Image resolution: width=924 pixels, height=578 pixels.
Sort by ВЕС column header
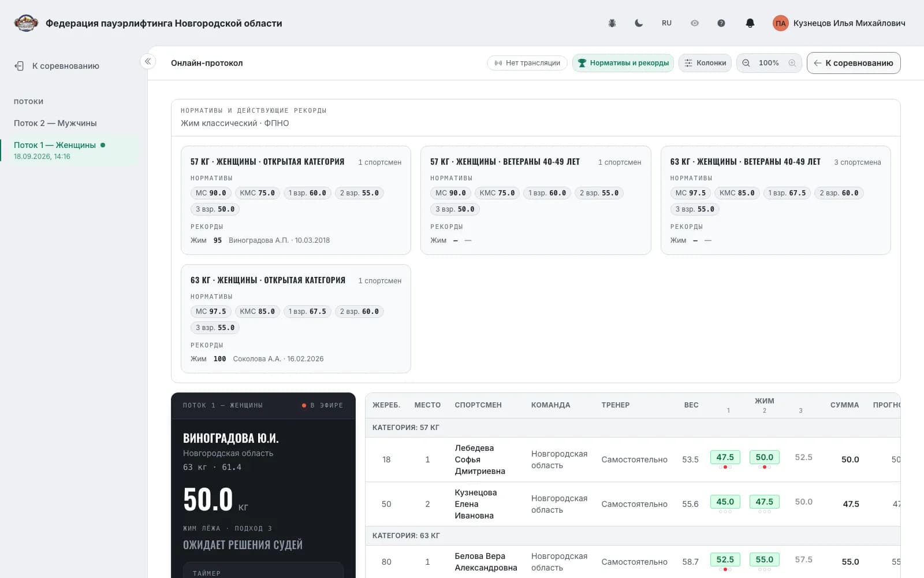point(691,405)
